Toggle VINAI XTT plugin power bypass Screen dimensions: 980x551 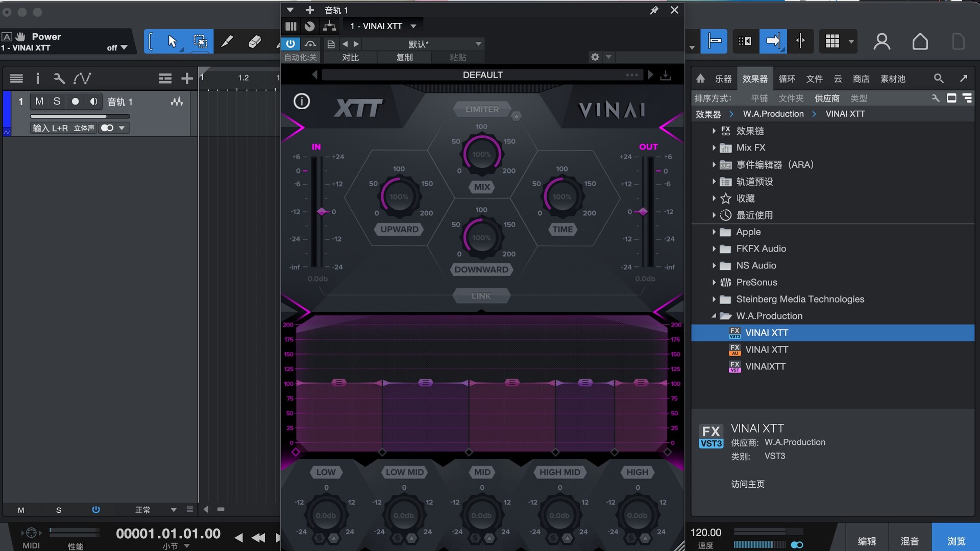coord(290,44)
